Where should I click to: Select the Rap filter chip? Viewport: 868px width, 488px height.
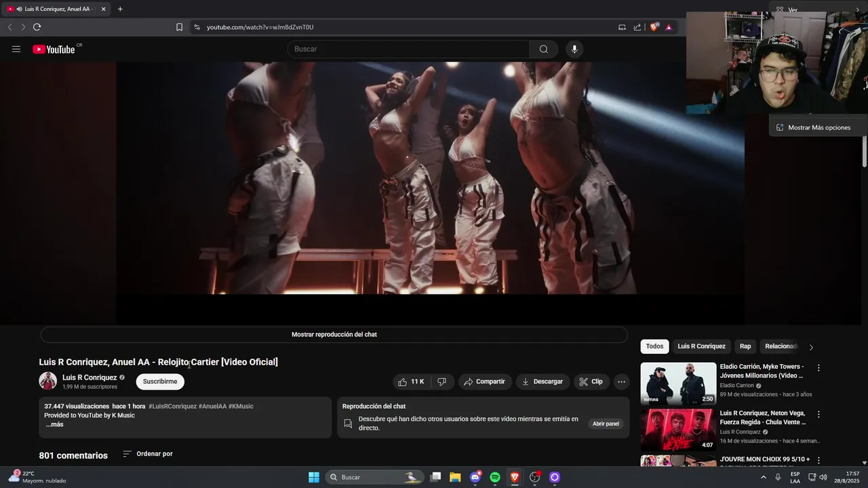click(745, 346)
